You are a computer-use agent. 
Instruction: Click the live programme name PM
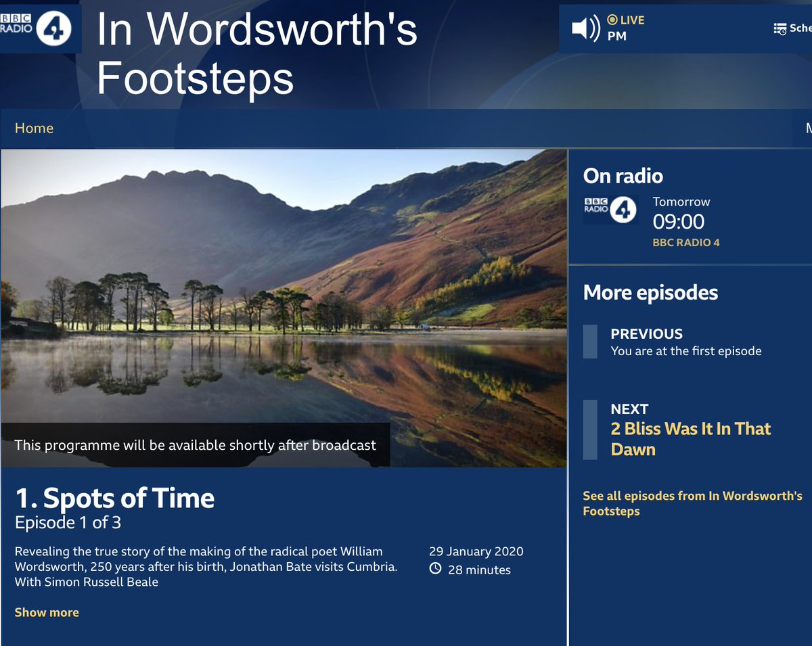(x=617, y=37)
